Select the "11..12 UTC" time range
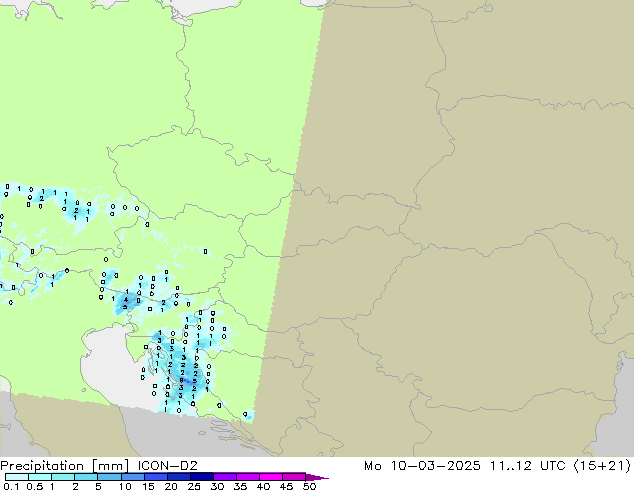The width and height of the screenshot is (634, 490). click(529, 466)
